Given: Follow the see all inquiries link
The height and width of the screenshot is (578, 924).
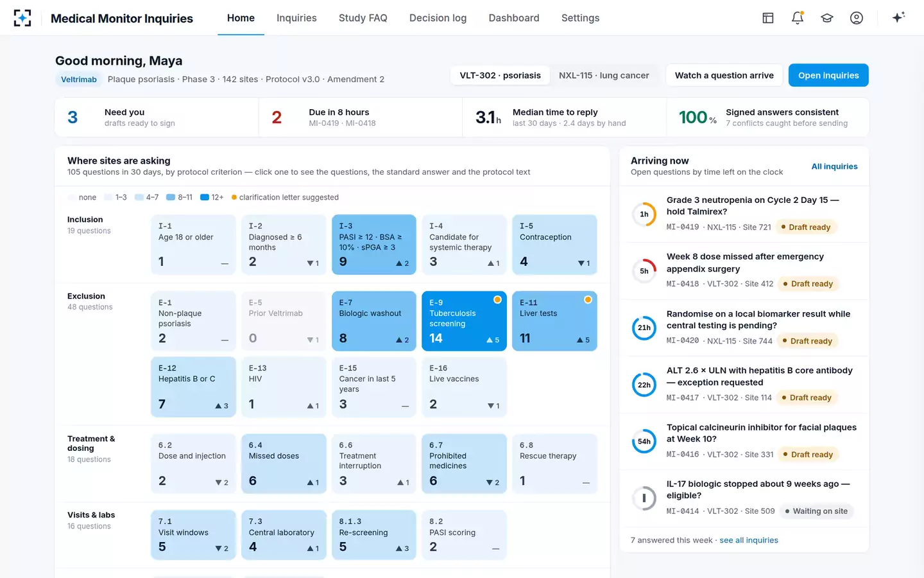Looking at the screenshot, I should click(x=749, y=541).
